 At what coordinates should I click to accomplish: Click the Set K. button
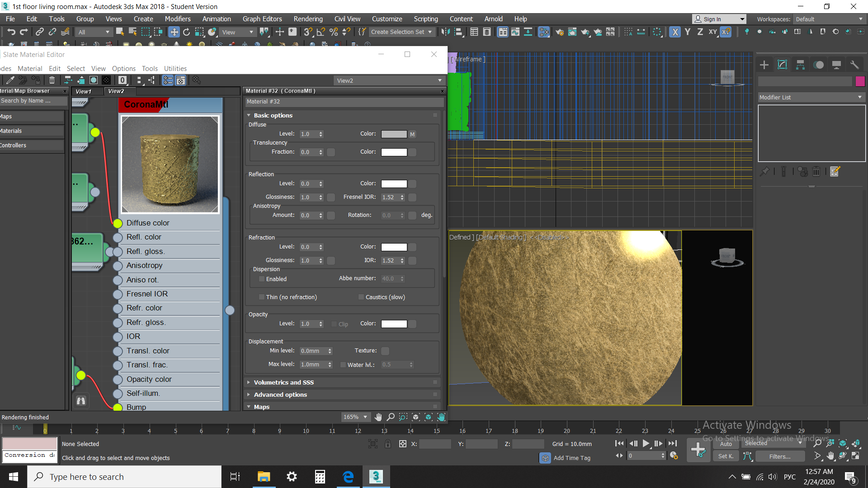pyautogui.click(x=726, y=456)
